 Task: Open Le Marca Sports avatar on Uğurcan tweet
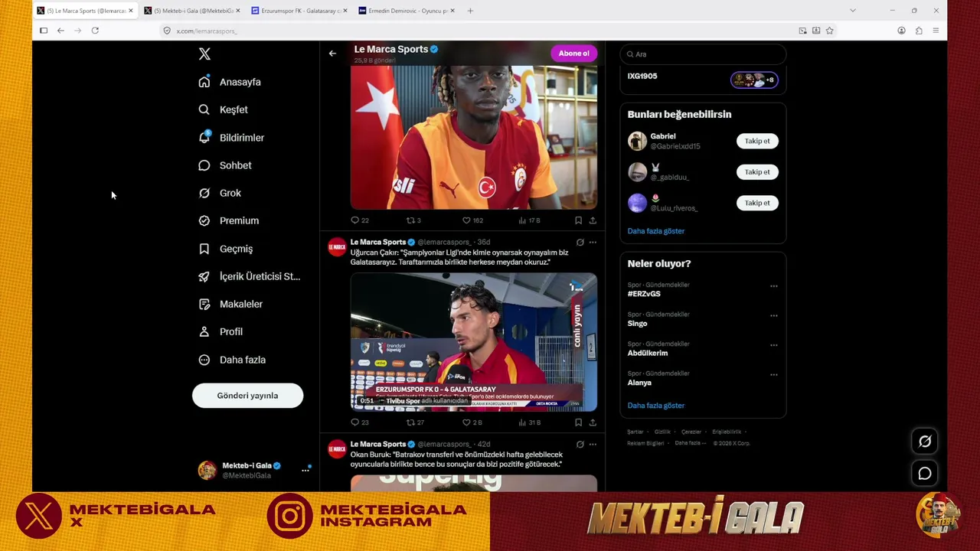[x=337, y=247]
